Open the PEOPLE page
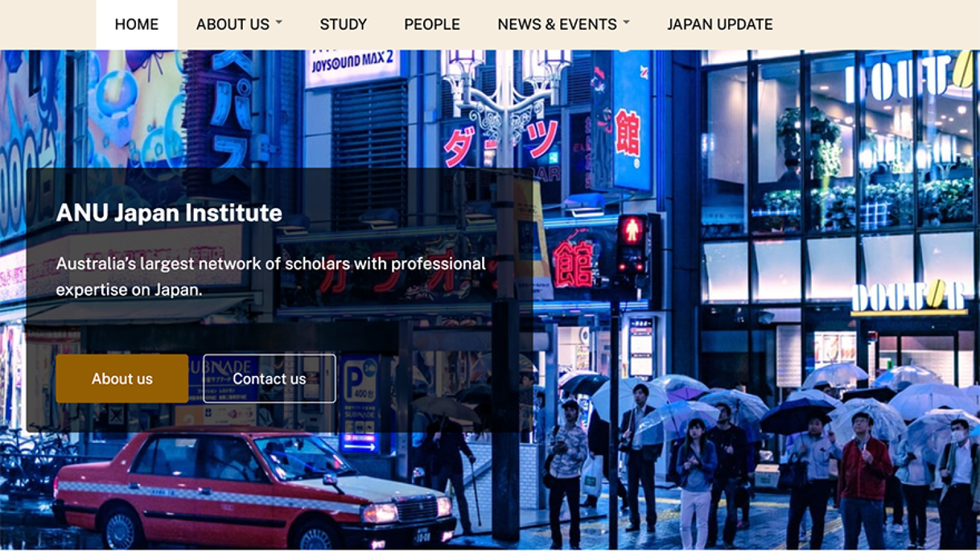Screen dimensions: 980x551 432,24
